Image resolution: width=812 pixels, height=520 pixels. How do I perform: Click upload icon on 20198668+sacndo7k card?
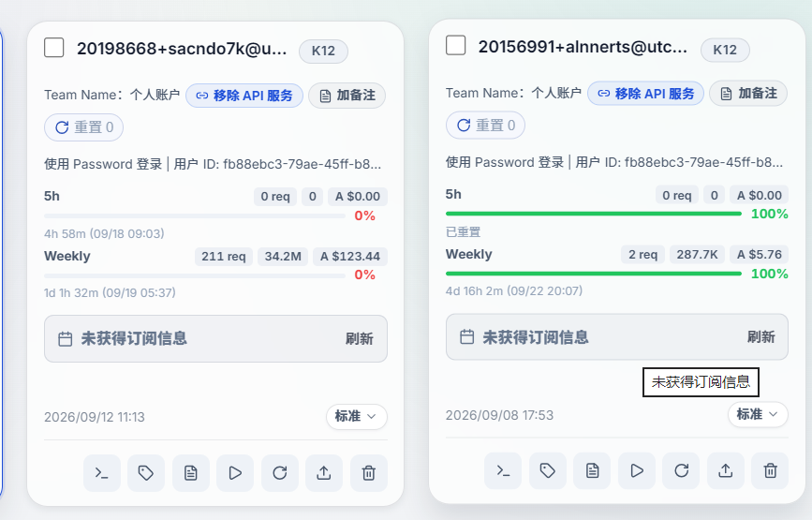[x=324, y=473]
